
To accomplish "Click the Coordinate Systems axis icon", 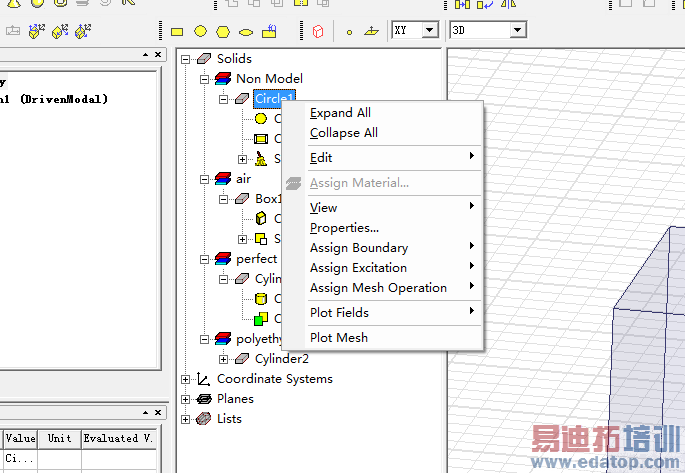I will [x=203, y=379].
